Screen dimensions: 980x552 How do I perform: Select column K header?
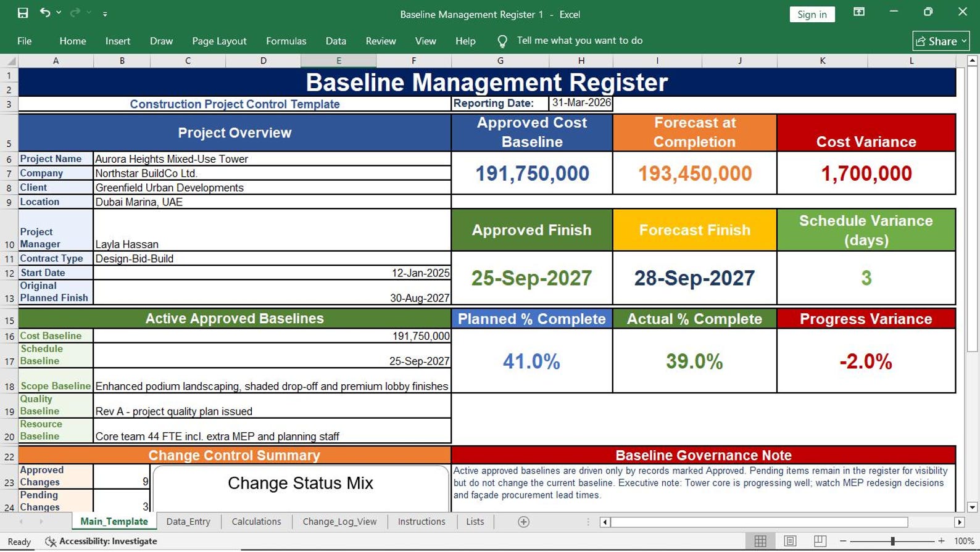822,60
